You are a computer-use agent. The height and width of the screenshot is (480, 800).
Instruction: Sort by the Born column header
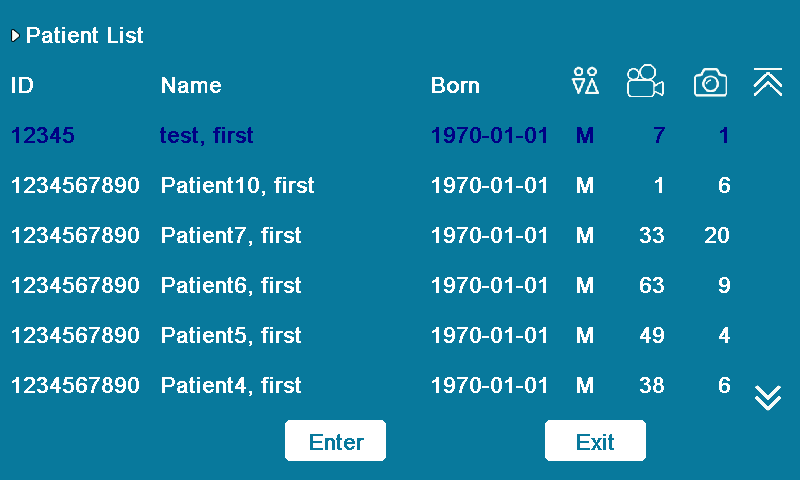pyautogui.click(x=455, y=86)
